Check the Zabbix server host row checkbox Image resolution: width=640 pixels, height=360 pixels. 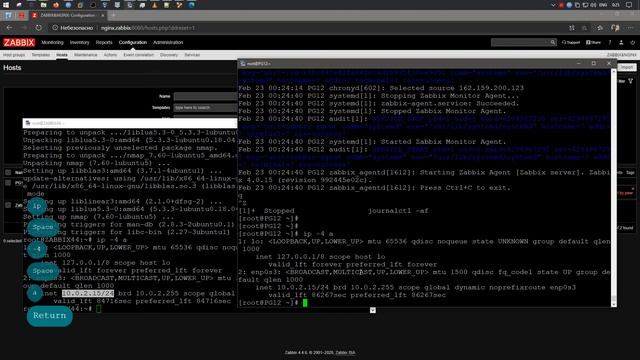point(8,205)
